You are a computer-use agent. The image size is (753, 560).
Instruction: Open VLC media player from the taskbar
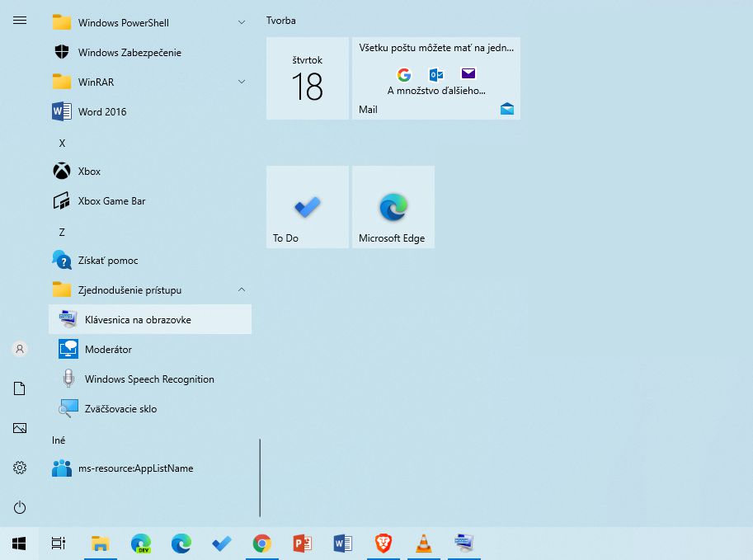424,544
